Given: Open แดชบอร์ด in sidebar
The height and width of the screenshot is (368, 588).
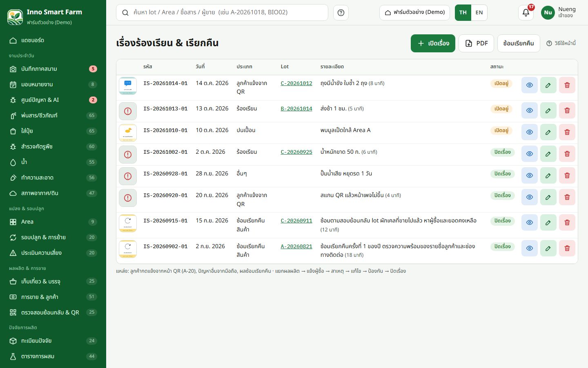Looking at the screenshot, I should click(53, 40).
